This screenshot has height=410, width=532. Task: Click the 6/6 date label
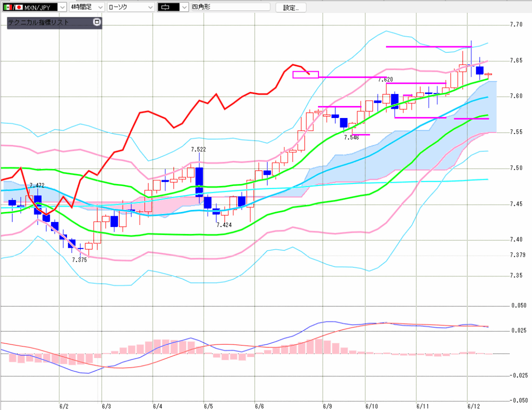point(260,406)
